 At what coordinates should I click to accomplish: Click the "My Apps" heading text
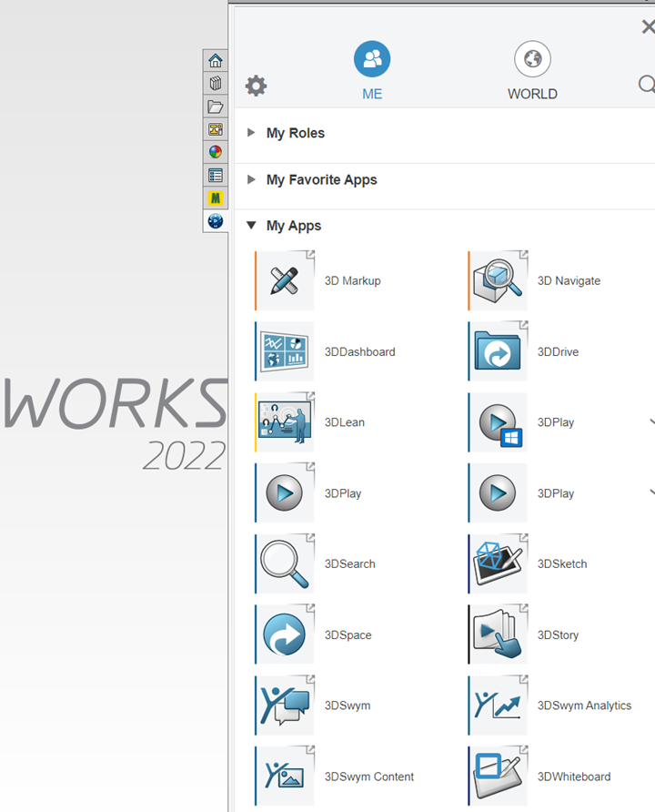[x=294, y=226]
